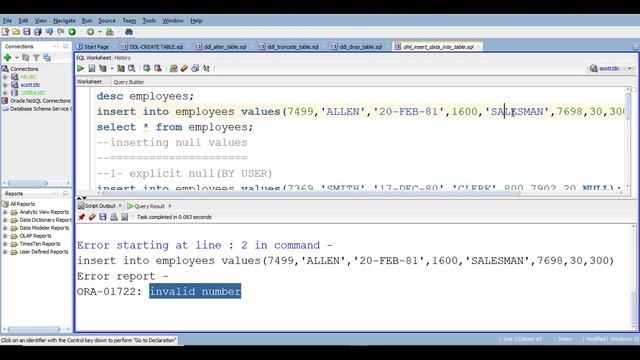Click the Commit icon in worksheet toolbar
640x360 pixels.
147,68
